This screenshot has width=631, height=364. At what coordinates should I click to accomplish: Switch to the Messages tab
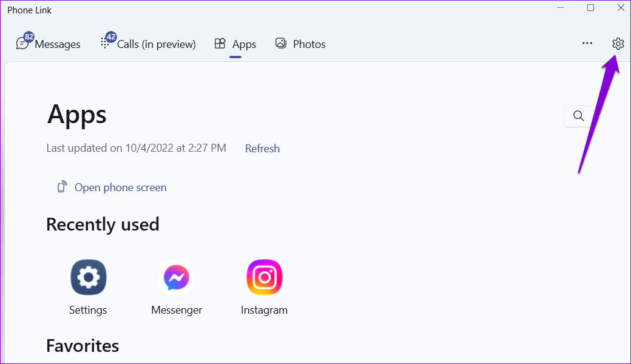pos(49,44)
